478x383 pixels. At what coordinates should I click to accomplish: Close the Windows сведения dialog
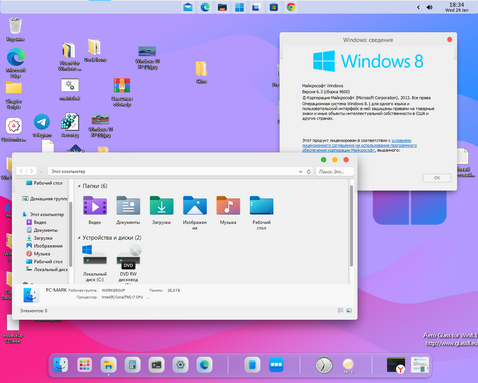tap(449, 40)
